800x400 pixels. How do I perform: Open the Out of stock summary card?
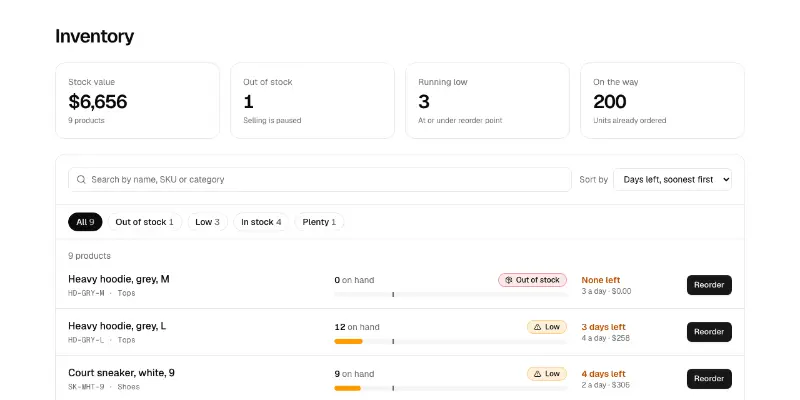[x=312, y=101]
